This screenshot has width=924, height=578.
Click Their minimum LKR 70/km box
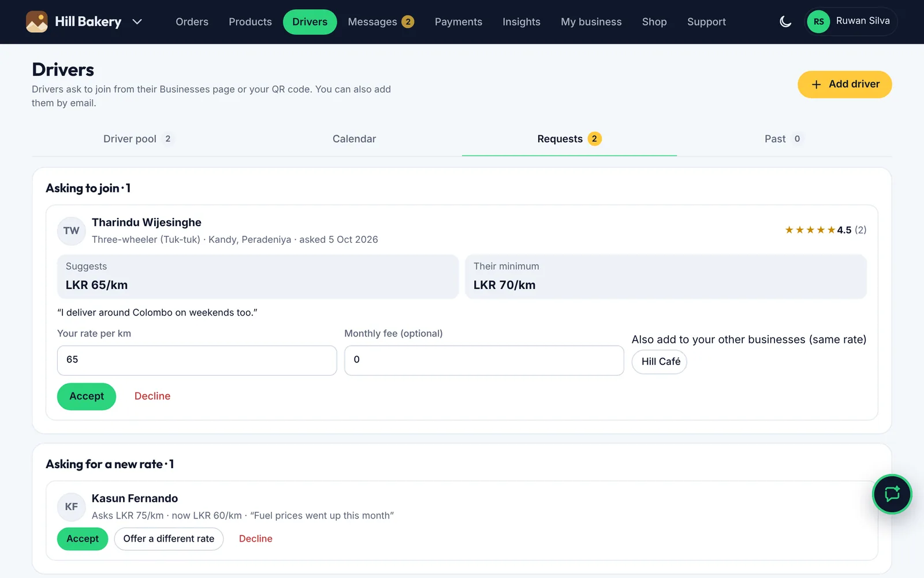click(666, 277)
